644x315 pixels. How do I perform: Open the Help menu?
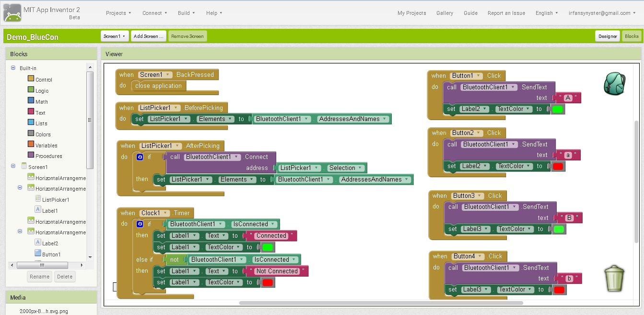(x=214, y=13)
